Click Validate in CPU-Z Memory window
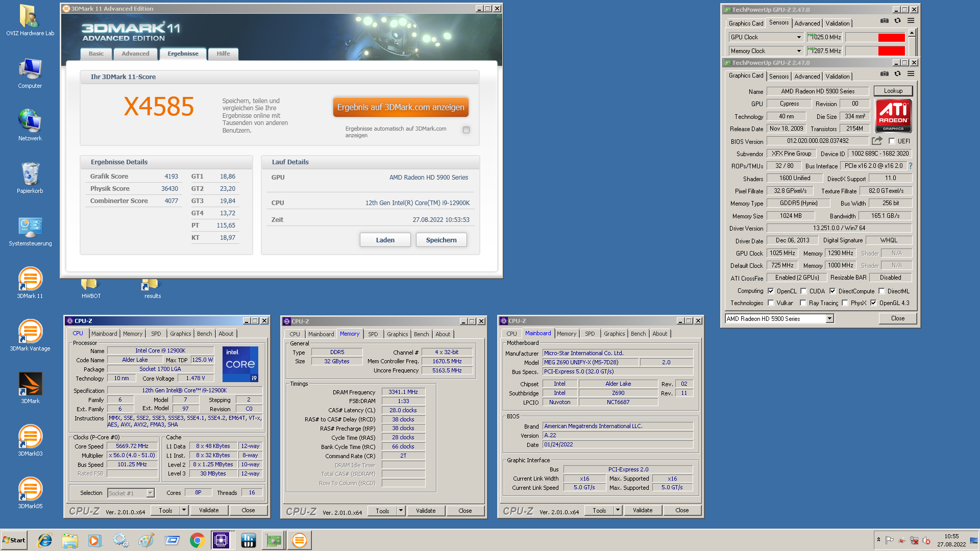 [x=426, y=511]
